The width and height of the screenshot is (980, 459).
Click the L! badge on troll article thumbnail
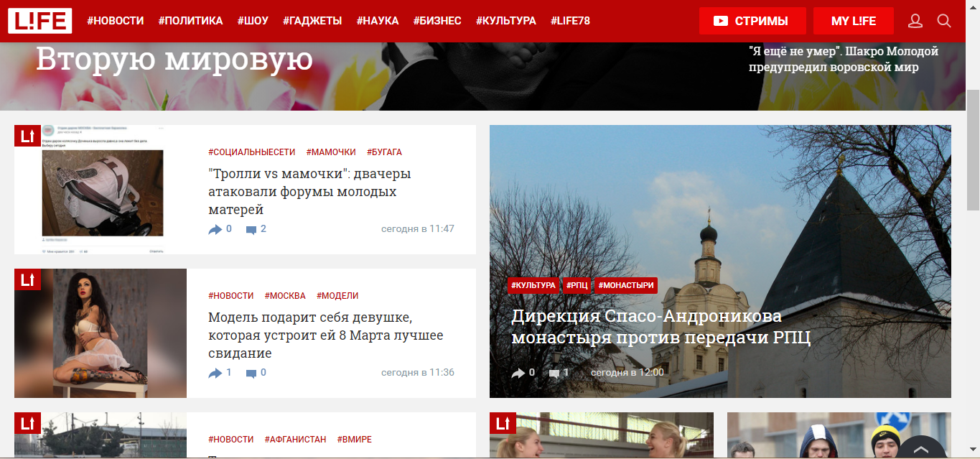click(27, 136)
